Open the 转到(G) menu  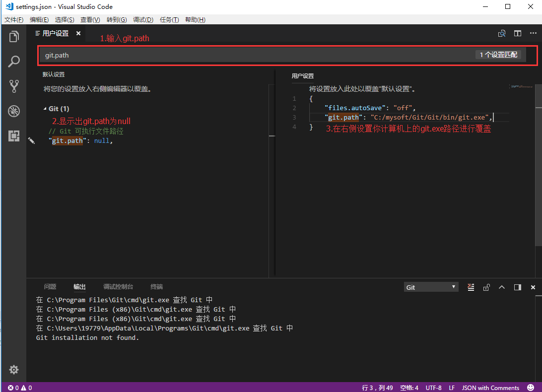click(117, 20)
